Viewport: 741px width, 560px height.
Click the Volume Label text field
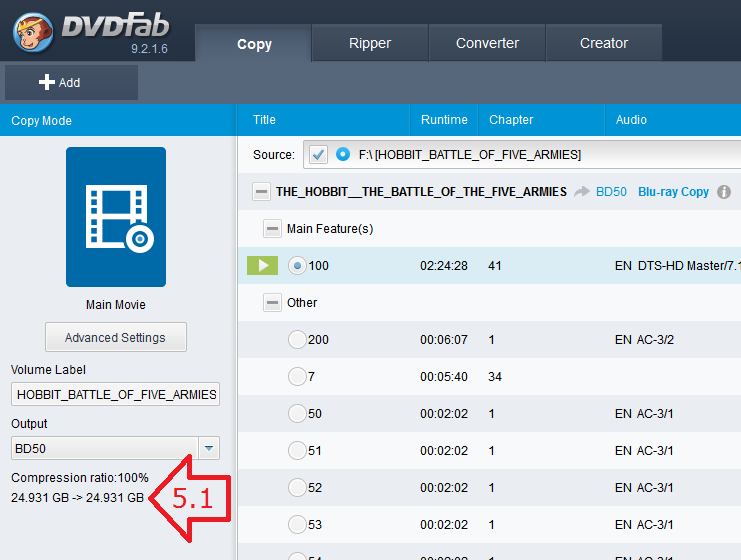[115, 394]
